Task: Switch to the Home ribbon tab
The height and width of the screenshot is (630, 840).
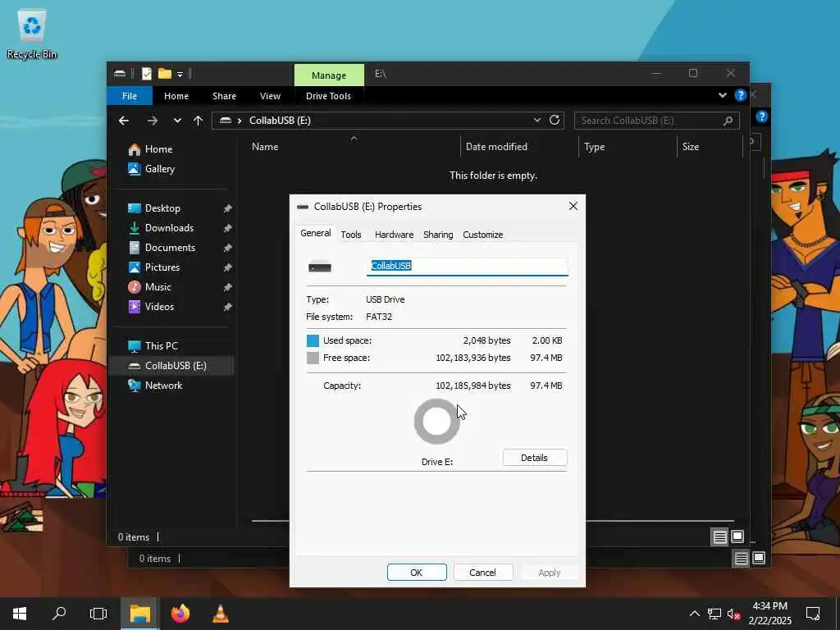Action: [176, 96]
